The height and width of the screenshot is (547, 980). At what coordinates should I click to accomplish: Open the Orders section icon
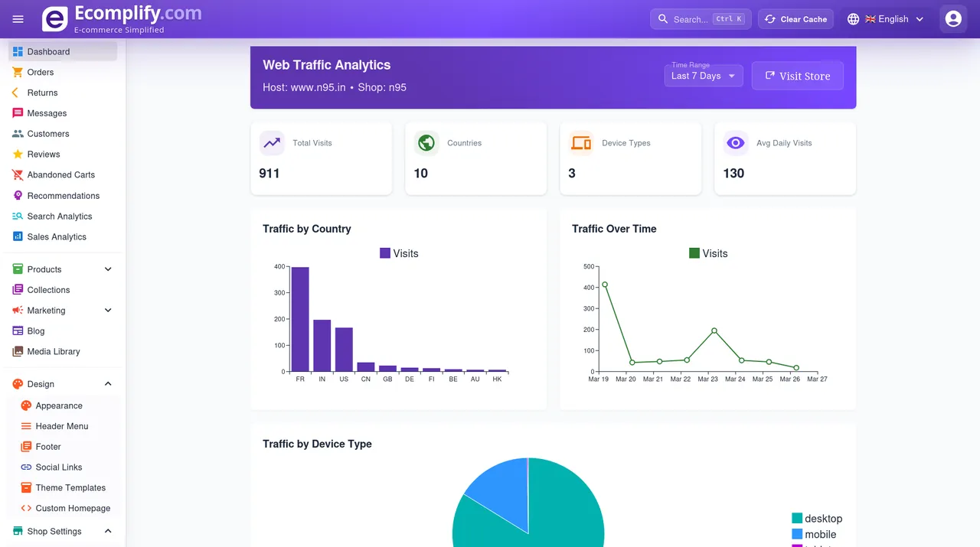tap(18, 72)
